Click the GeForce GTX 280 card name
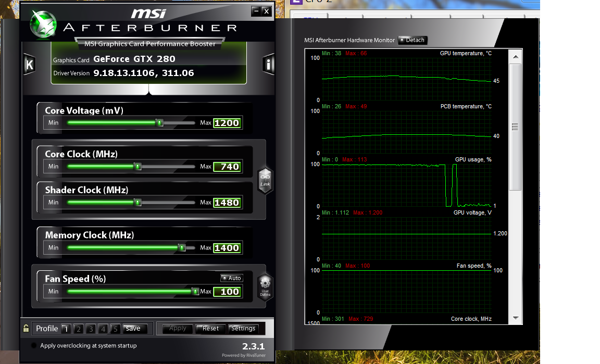 134,59
